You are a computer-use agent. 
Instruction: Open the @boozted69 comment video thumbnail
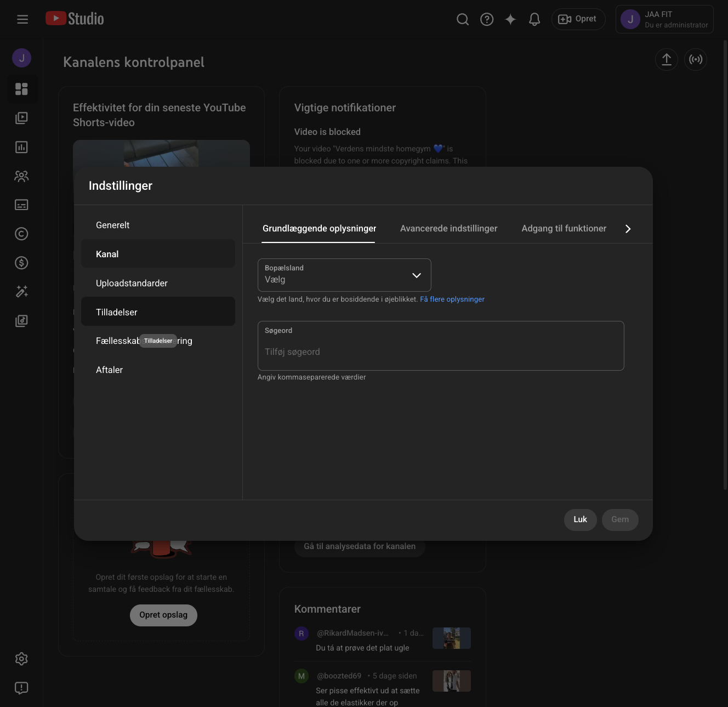click(x=452, y=681)
